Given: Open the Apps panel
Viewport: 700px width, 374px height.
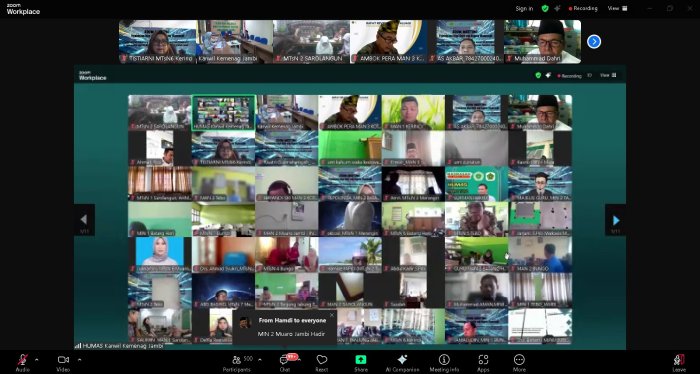Looking at the screenshot, I should coord(483,362).
